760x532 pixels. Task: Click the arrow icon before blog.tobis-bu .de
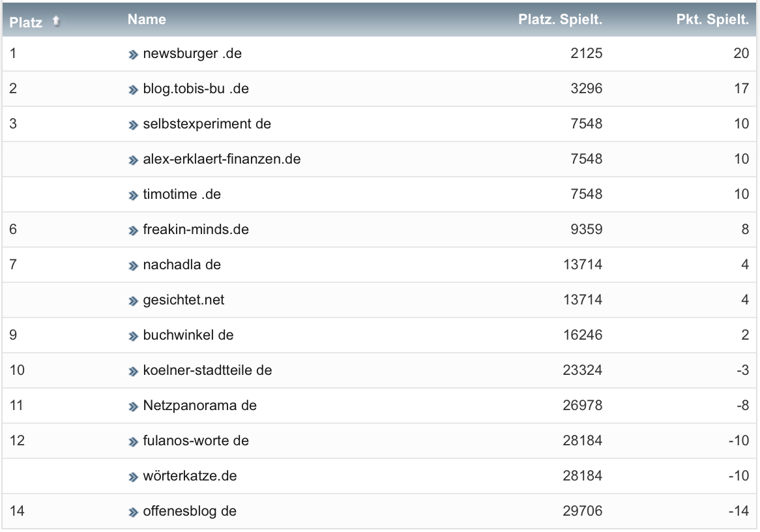click(133, 90)
